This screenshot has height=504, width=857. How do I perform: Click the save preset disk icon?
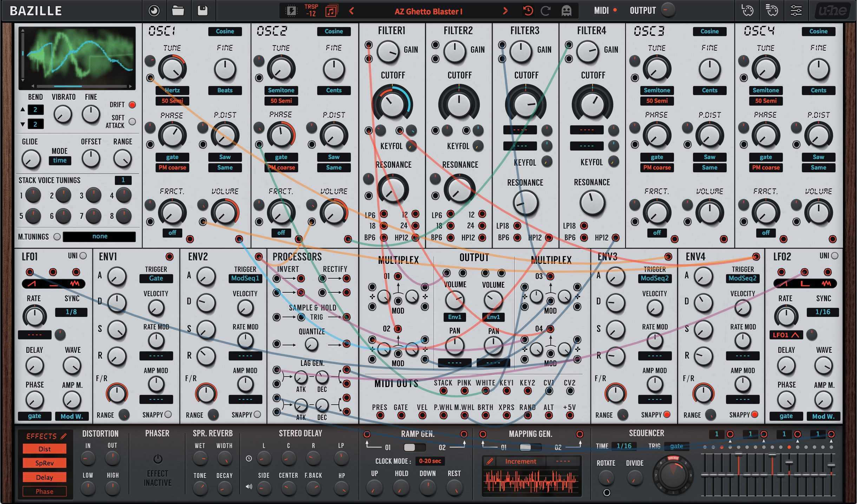coord(203,11)
